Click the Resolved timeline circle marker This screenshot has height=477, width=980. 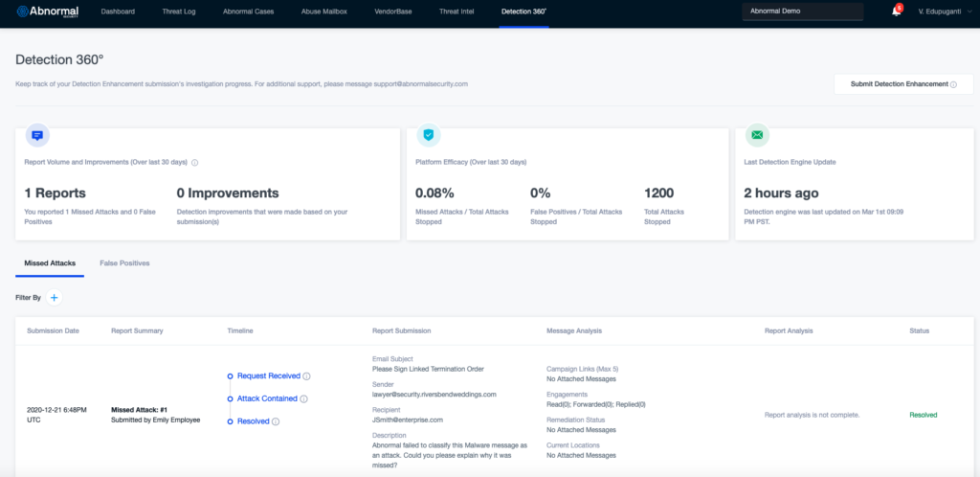pos(230,421)
